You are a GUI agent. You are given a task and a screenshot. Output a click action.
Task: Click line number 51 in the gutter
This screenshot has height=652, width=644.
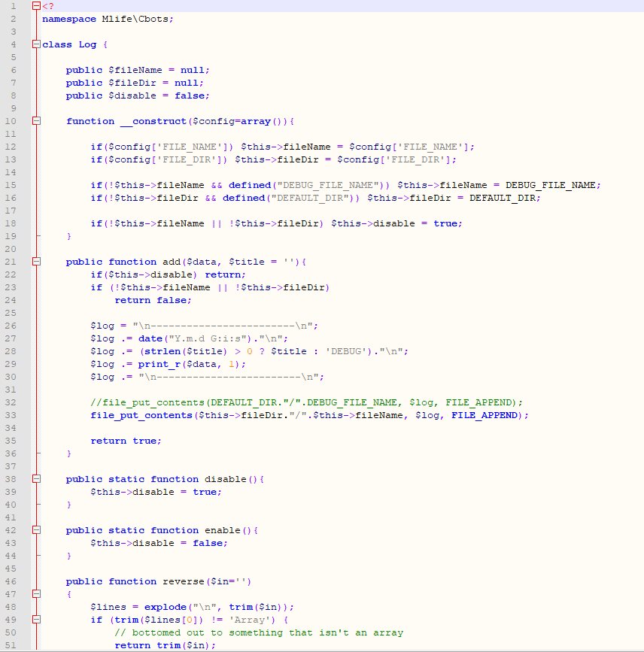11,645
